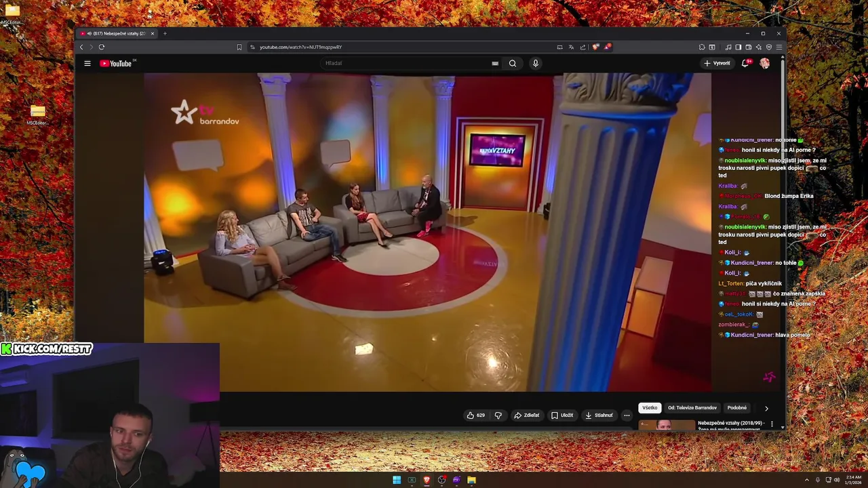This screenshot has height=488, width=868.
Task: Open the YouTube account avatar menu
Action: [765, 63]
